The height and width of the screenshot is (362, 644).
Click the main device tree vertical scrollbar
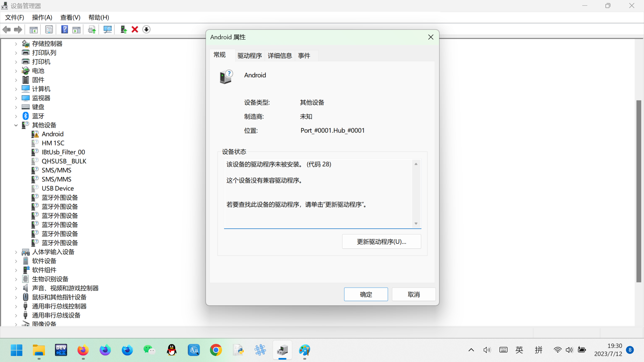639,191
